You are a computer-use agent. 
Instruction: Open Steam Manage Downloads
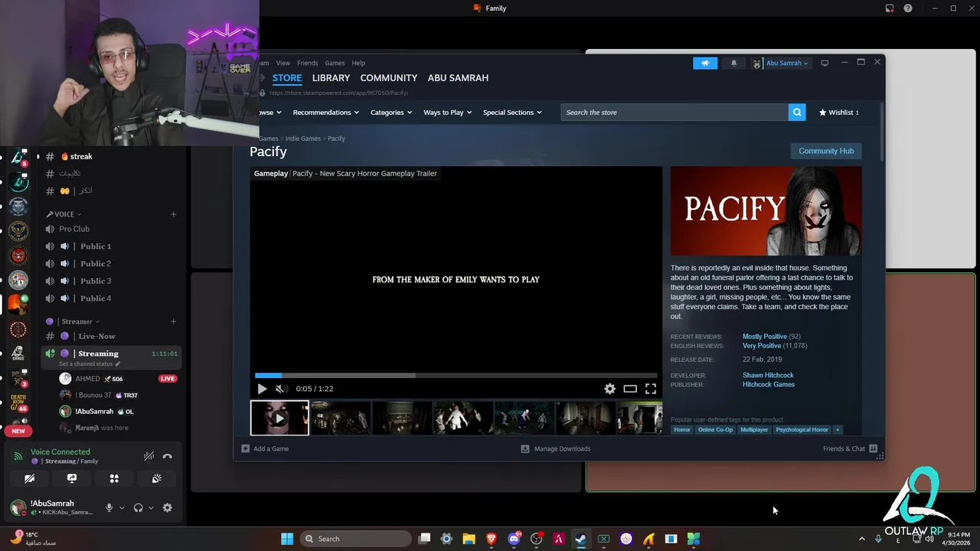pyautogui.click(x=556, y=448)
